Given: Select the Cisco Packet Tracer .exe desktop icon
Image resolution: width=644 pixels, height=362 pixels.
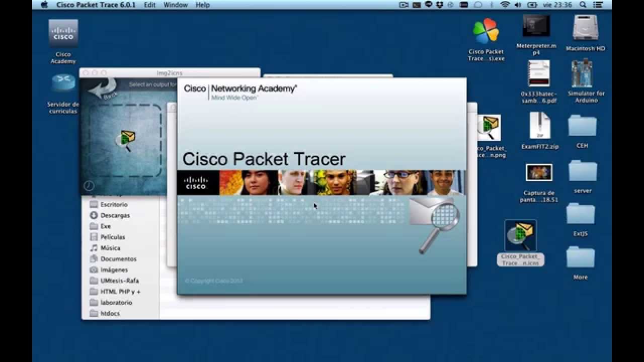Looking at the screenshot, I should click(486, 32).
